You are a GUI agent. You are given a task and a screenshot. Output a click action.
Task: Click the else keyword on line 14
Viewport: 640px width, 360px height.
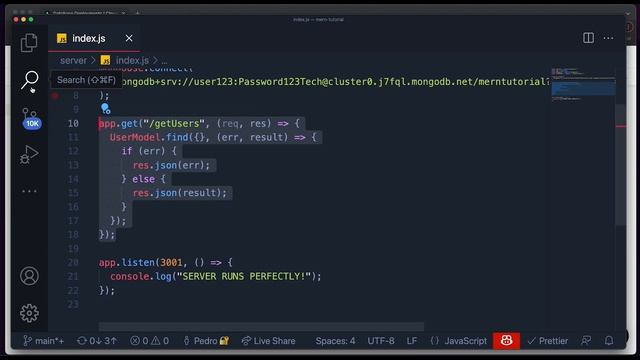[143, 179]
